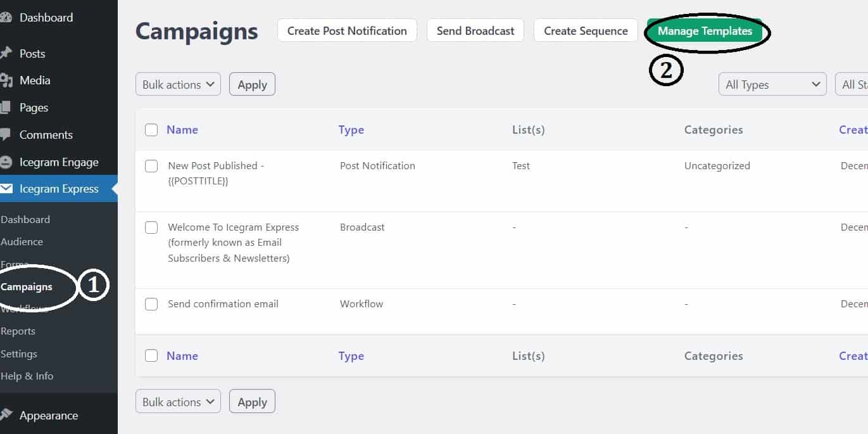Sort by Type in table footer
This screenshot has width=868, height=434.
[351, 356]
